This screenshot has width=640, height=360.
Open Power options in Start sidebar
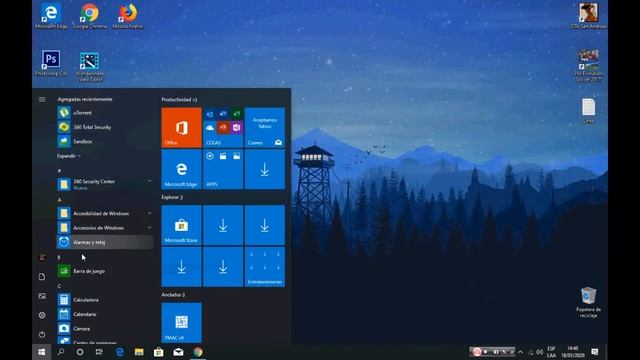point(42,334)
